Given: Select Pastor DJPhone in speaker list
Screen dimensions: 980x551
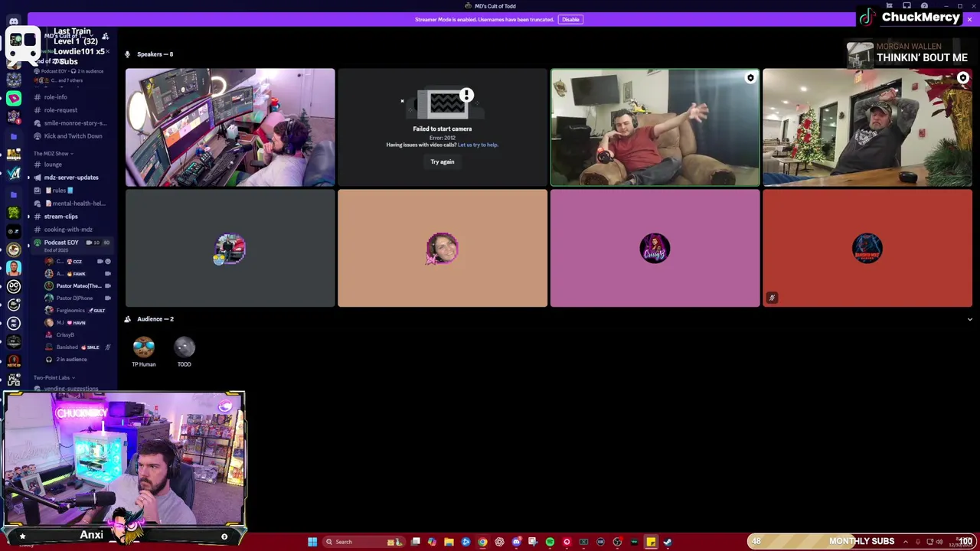Looking at the screenshot, I should (x=73, y=298).
